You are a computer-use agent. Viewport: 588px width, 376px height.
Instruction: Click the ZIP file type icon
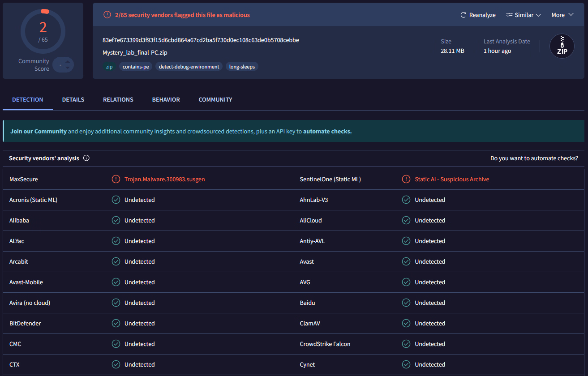pyautogui.click(x=562, y=46)
